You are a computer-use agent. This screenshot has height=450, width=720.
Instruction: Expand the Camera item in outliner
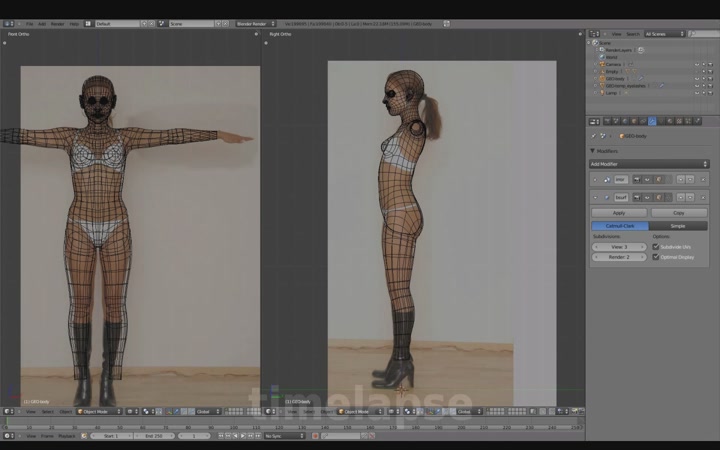596,64
